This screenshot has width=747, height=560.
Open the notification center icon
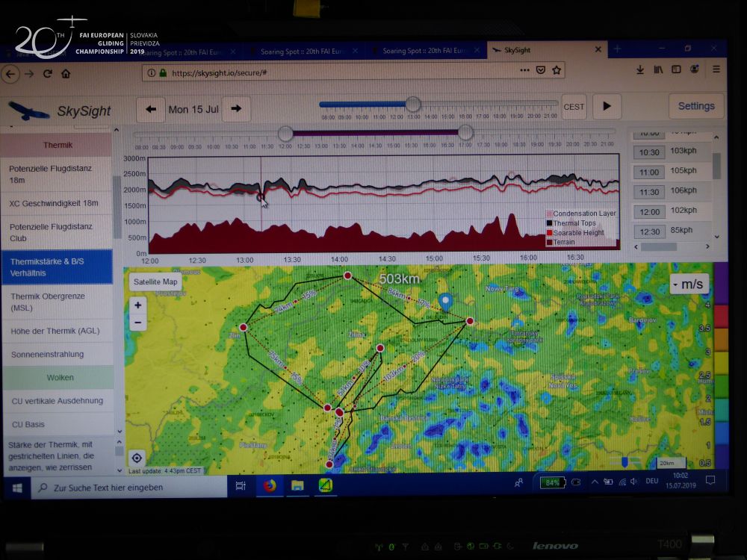(710, 480)
